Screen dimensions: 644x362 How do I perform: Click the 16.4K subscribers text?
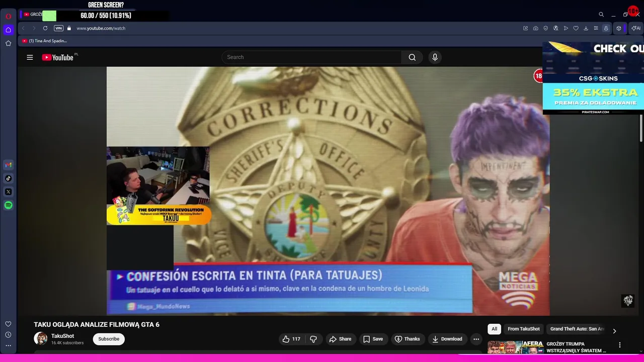67,343
